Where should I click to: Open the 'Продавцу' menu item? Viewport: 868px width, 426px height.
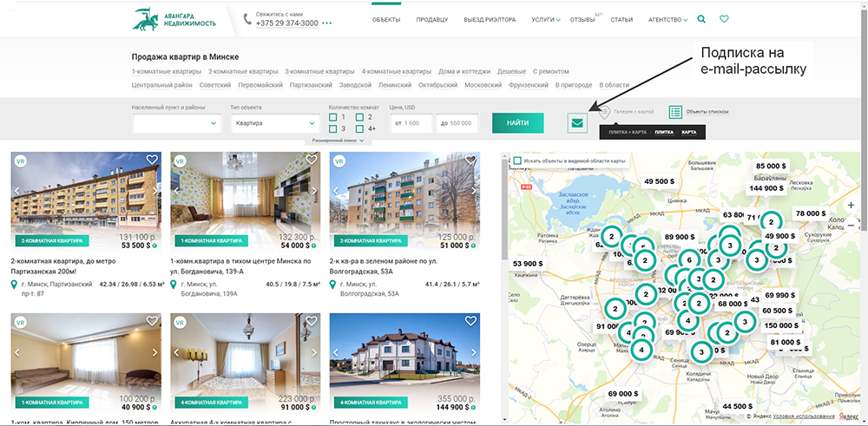coord(431,19)
